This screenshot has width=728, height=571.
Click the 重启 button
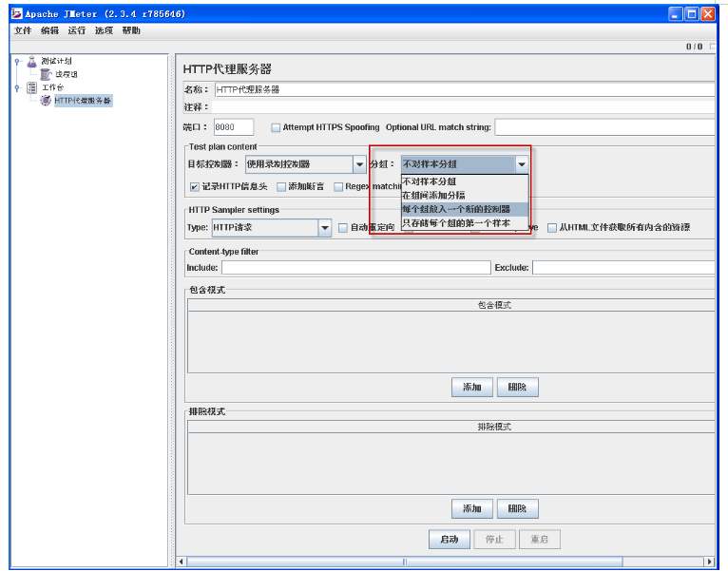pos(540,540)
